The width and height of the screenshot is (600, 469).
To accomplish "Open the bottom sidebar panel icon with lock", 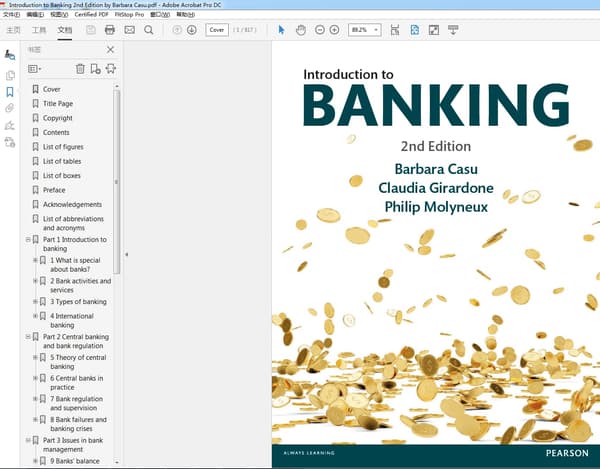I will pyautogui.click(x=10, y=142).
